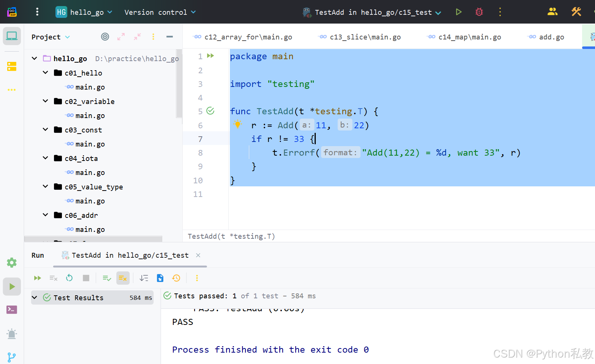The width and height of the screenshot is (595, 364).
Task: Stop the running process
Action: (86, 278)
